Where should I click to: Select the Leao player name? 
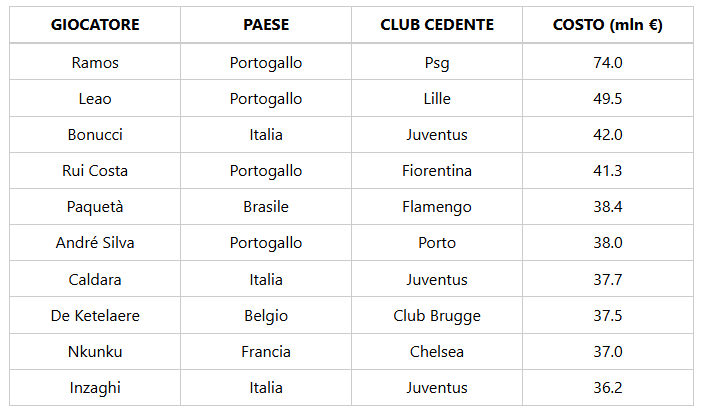(95, 98)
